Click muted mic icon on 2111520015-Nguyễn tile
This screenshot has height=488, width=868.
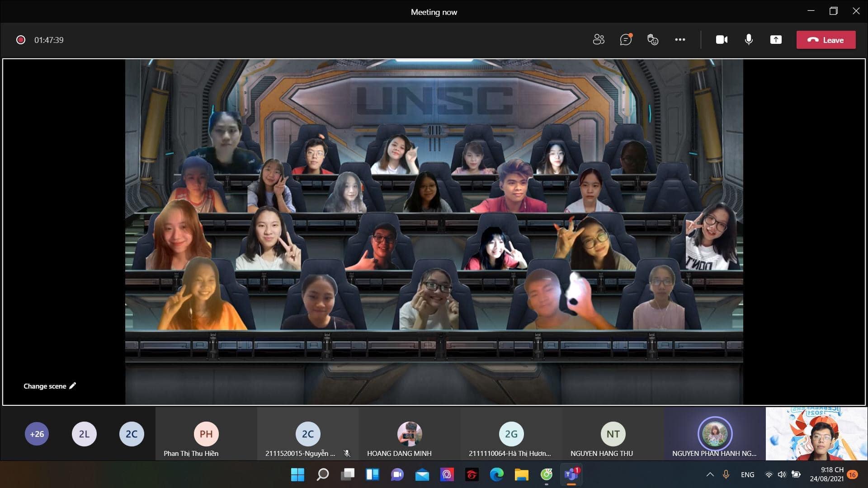click(347, 453)
